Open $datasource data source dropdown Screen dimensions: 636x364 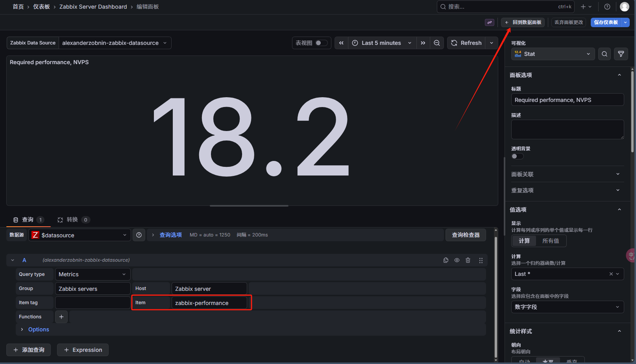tap(80, 235)
